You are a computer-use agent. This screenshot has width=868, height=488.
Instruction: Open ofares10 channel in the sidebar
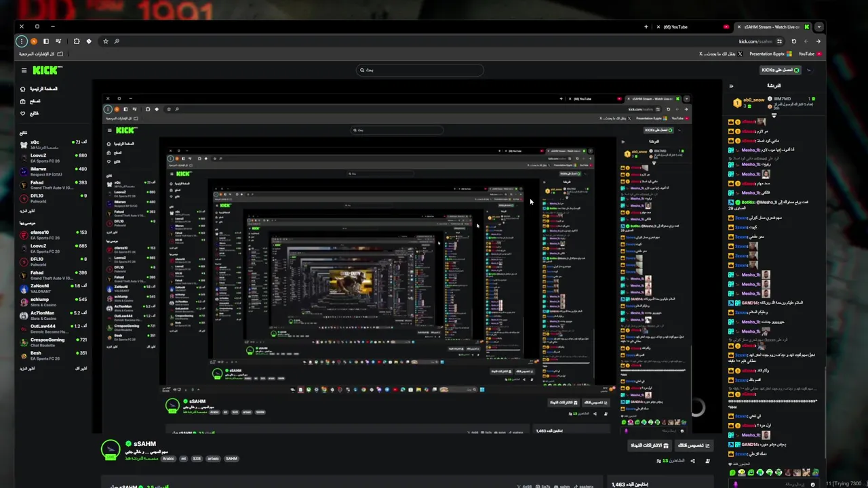54,235
